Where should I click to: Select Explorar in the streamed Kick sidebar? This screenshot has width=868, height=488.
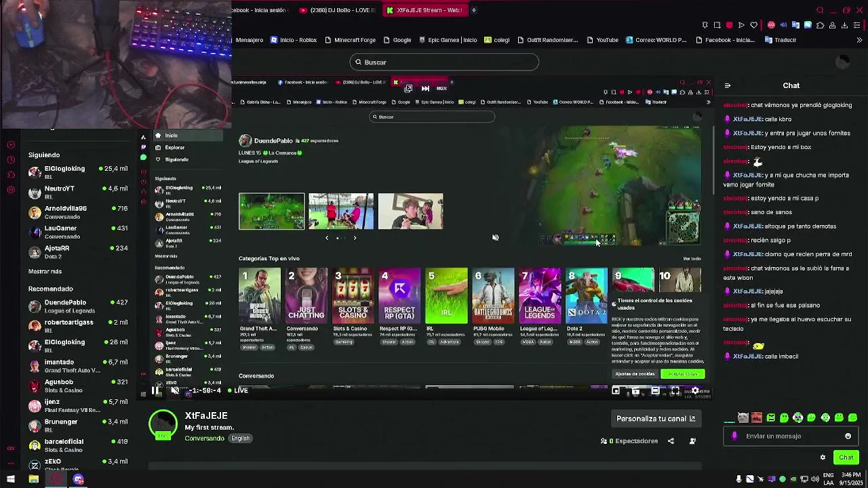187,148
